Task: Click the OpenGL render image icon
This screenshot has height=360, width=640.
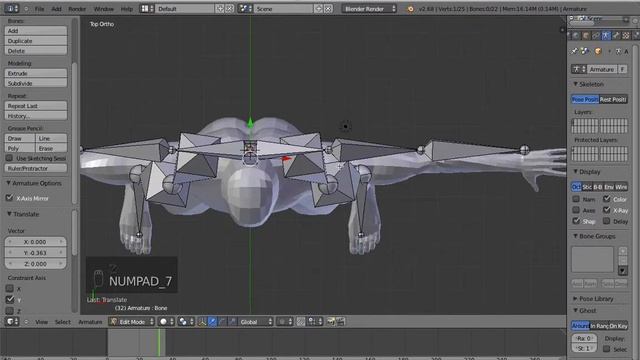Action: click(331, 322)
